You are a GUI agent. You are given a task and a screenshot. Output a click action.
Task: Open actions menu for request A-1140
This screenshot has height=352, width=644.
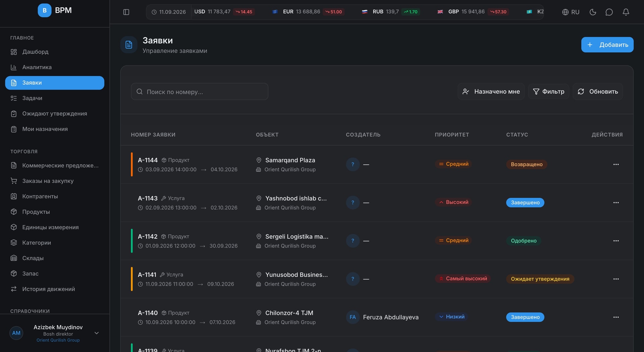coord(616,317)
